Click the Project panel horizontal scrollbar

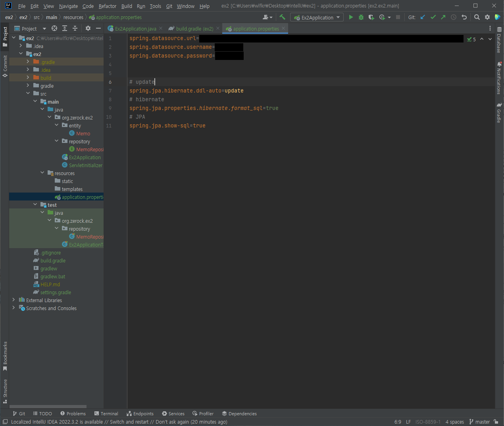click(x=48, y=407)
